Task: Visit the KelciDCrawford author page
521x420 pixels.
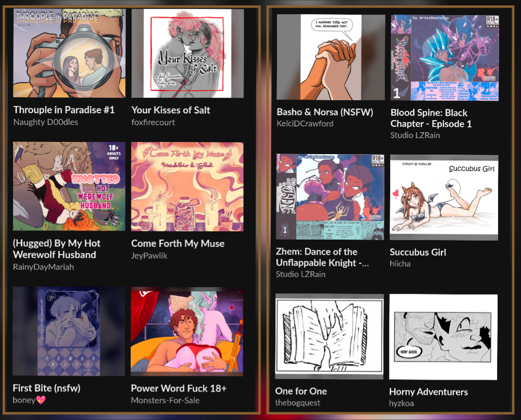Action: [305, 123]
